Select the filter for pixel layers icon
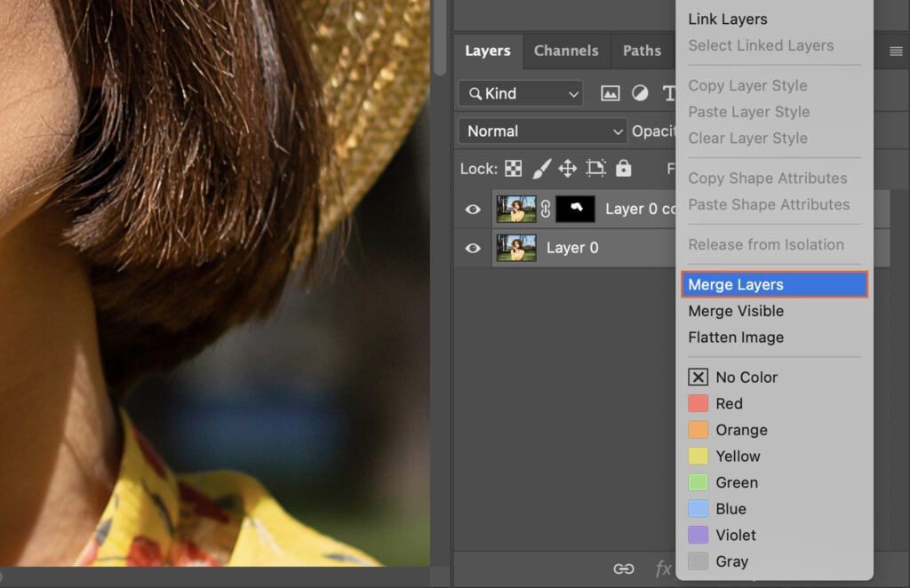The image size is (910, 588). click(x=610, y=92)
